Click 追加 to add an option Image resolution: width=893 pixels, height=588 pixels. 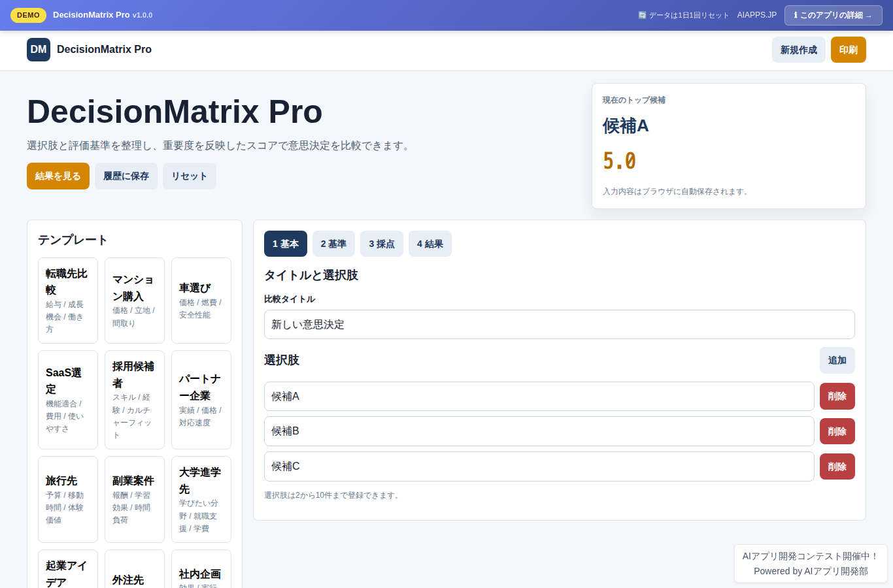(837, 361)
